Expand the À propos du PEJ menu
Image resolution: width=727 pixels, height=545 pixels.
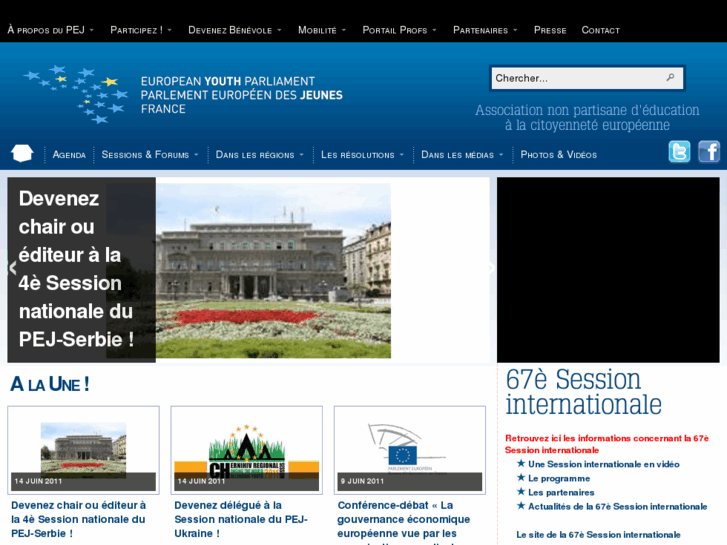[50, 30]
